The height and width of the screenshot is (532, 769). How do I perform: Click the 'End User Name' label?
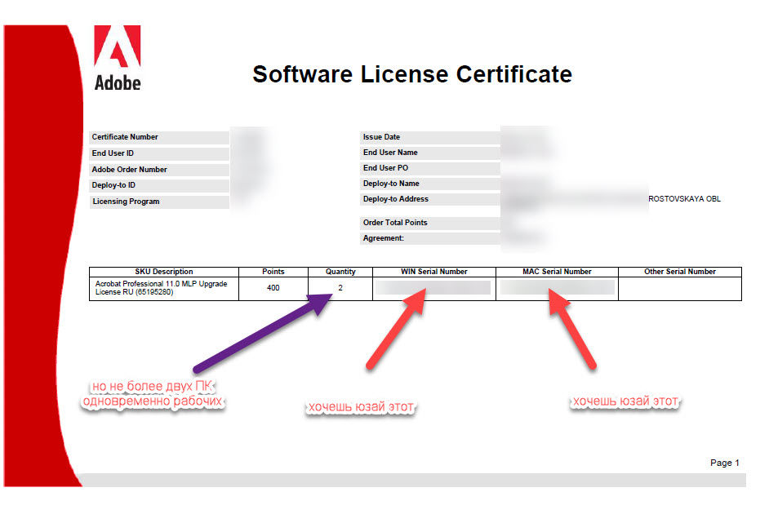point(390,153)
